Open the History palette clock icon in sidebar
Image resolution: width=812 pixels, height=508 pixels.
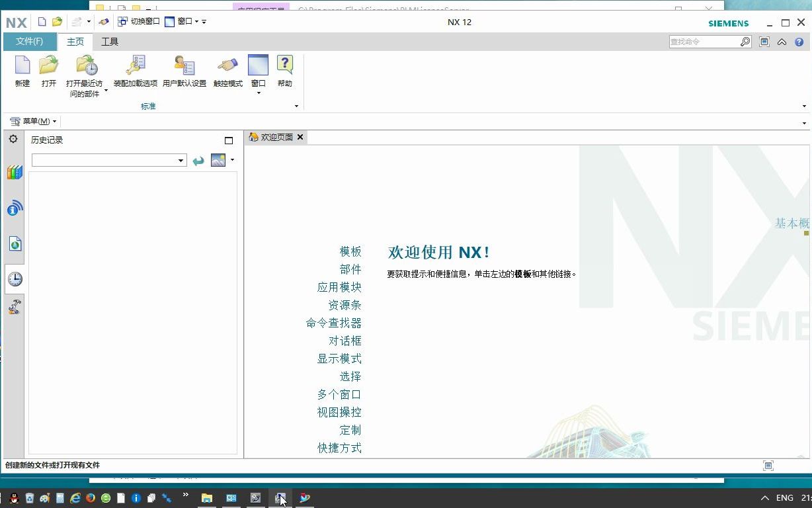point(14,278)
